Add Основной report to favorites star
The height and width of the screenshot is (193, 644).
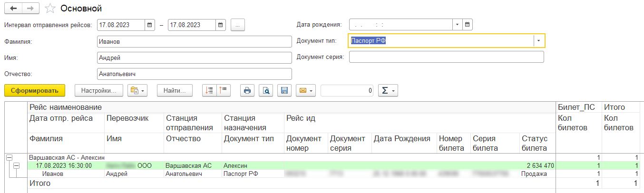point(49,9)
